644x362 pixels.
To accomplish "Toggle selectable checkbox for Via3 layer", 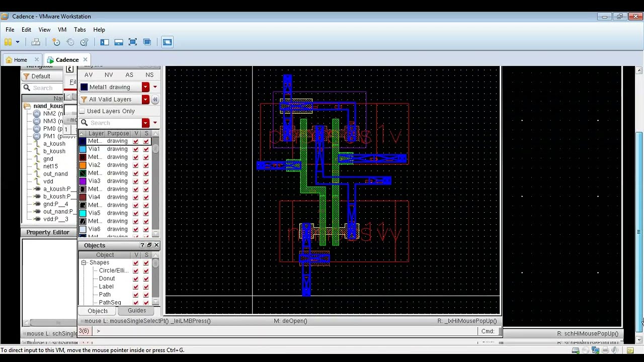I will tap(146, 181).
